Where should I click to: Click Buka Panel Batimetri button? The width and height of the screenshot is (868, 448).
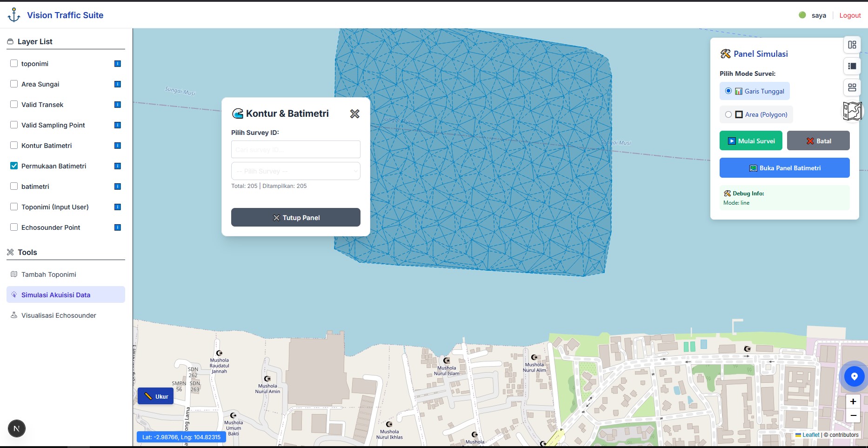point(785,168)
